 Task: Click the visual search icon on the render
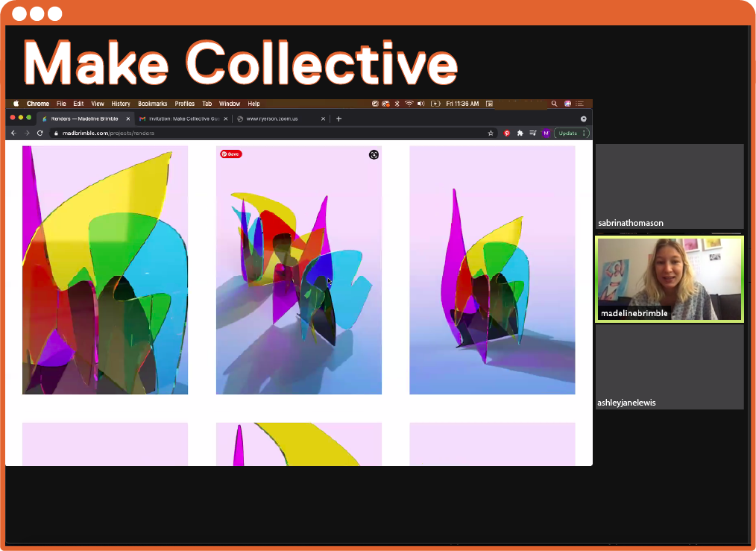click(374, 154)
